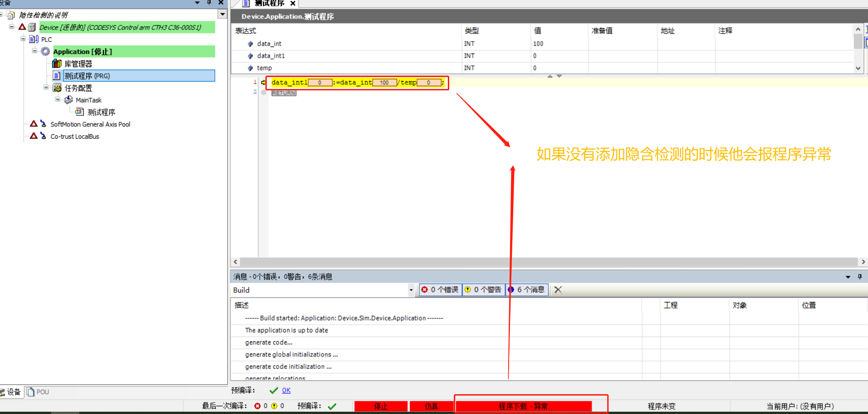Click the RETURN statement box
This screenshot has width=868, height=414.
[x=283, y=93]
